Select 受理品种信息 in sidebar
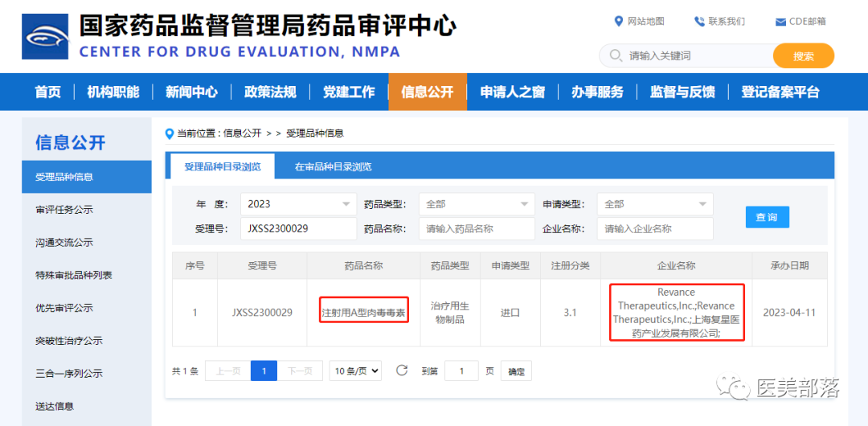 [x=86, y=178]
